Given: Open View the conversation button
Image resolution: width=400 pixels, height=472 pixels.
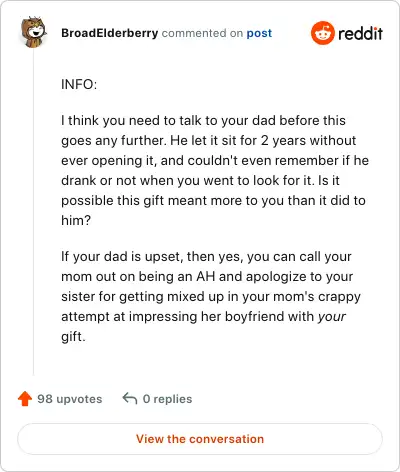Looking at the screenshot, I should pos(200,439).
